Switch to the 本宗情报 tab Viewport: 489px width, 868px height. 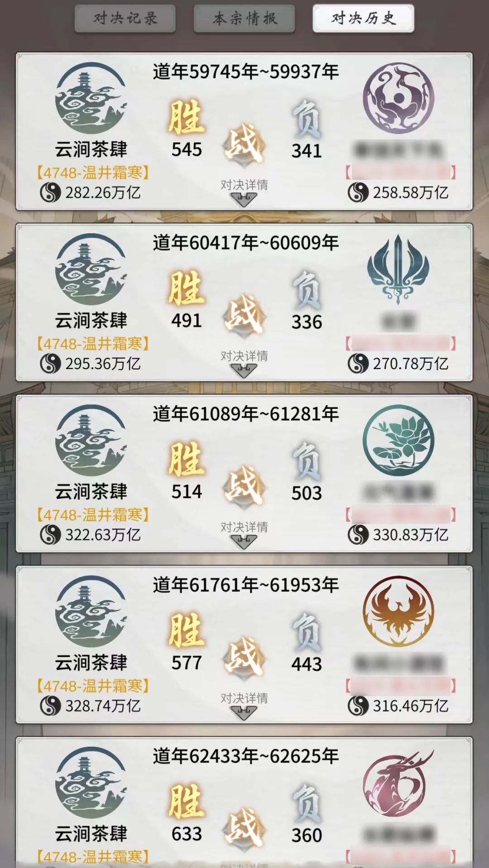pos(244,19)
